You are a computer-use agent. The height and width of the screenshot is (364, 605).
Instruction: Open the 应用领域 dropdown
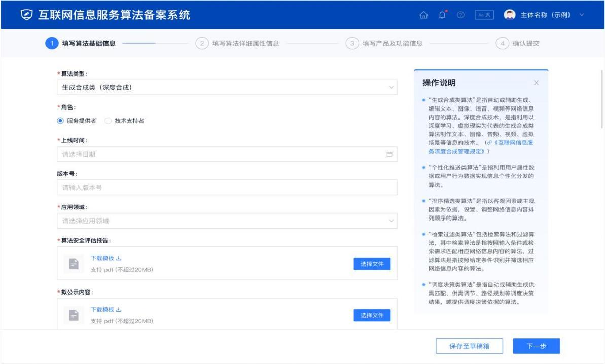pos(227,221)
